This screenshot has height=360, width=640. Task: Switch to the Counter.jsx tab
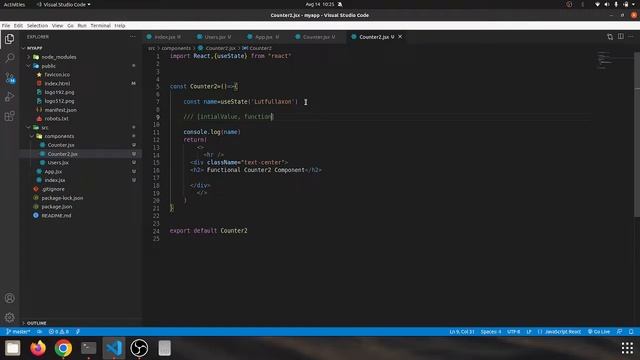(x=315, y=37)
